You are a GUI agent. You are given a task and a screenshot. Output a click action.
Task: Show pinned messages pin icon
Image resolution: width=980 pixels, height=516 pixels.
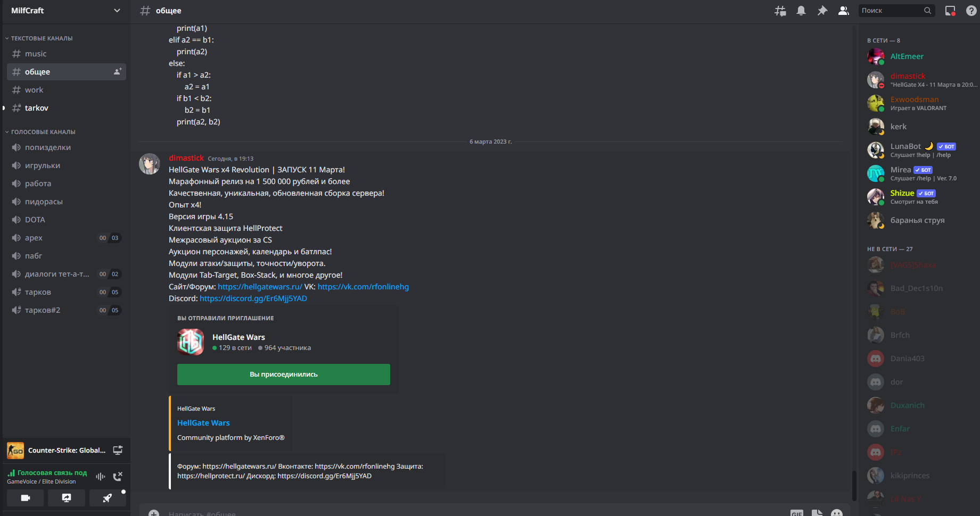coord(822,11)
